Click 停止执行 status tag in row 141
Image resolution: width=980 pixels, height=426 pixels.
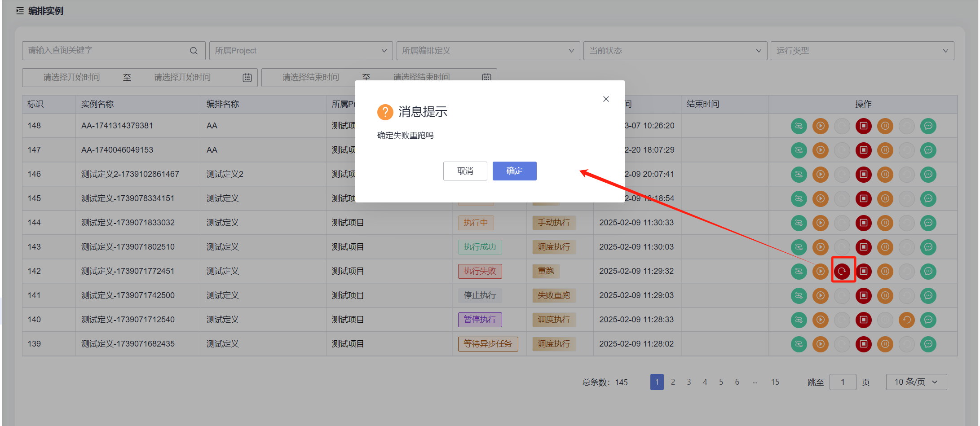pos(480,295)
